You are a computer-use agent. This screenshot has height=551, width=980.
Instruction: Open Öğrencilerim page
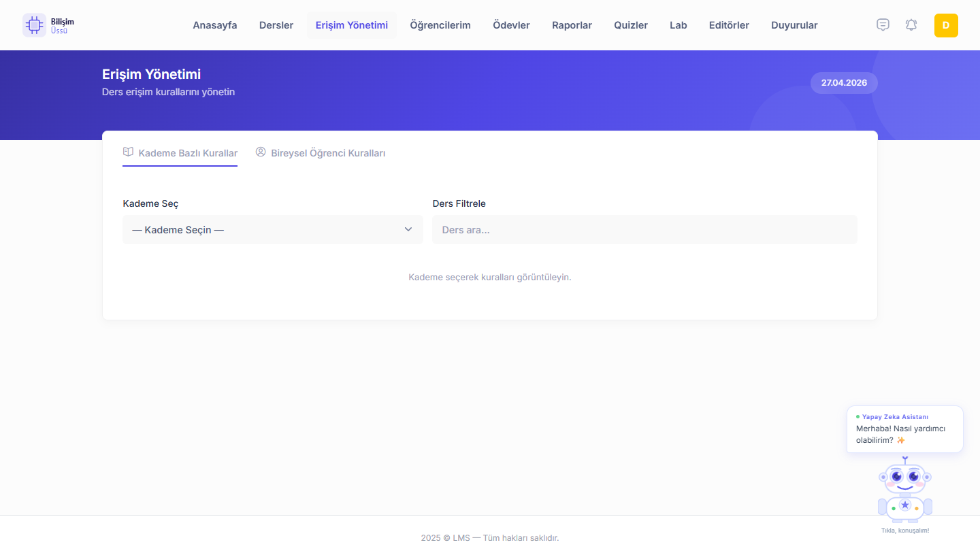[440, 25]
